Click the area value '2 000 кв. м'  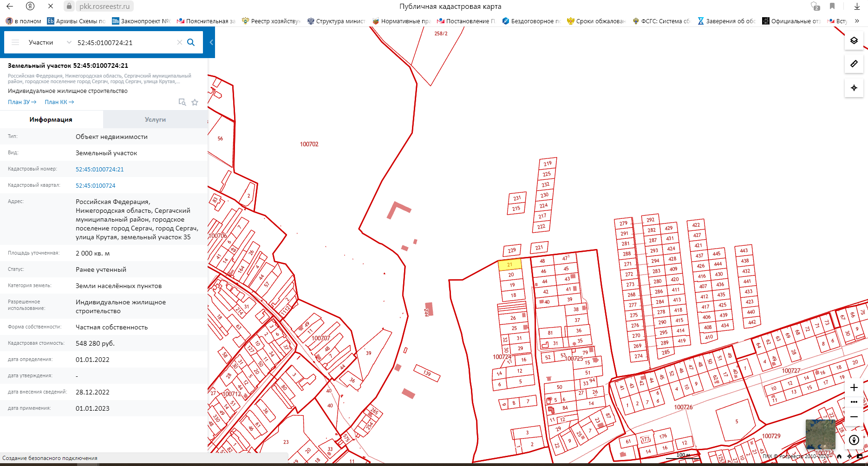(93, 253)
